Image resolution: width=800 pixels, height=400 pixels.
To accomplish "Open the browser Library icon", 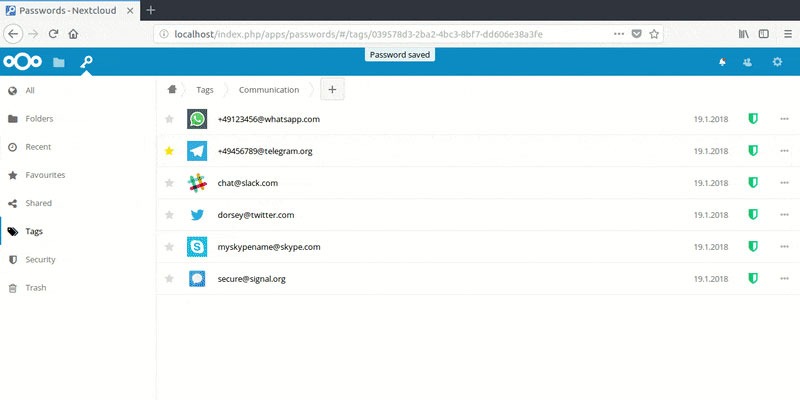I will tap(744, 34).
